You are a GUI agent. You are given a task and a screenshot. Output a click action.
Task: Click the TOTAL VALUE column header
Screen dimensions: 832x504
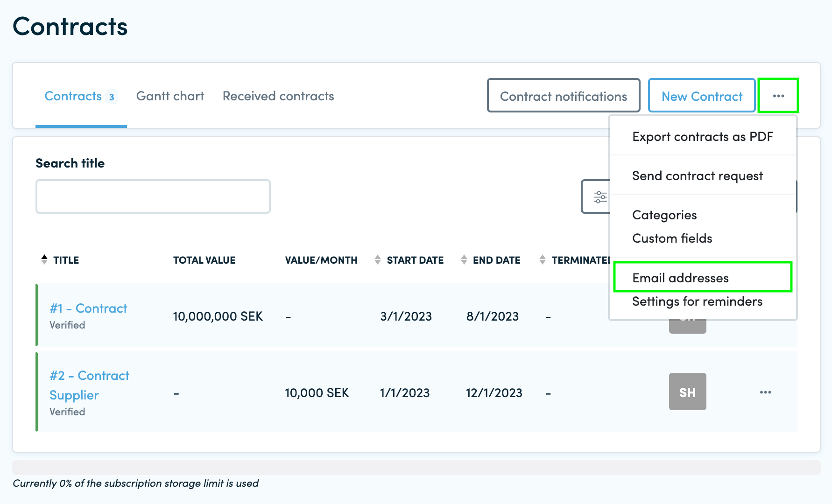pos(204,260)
